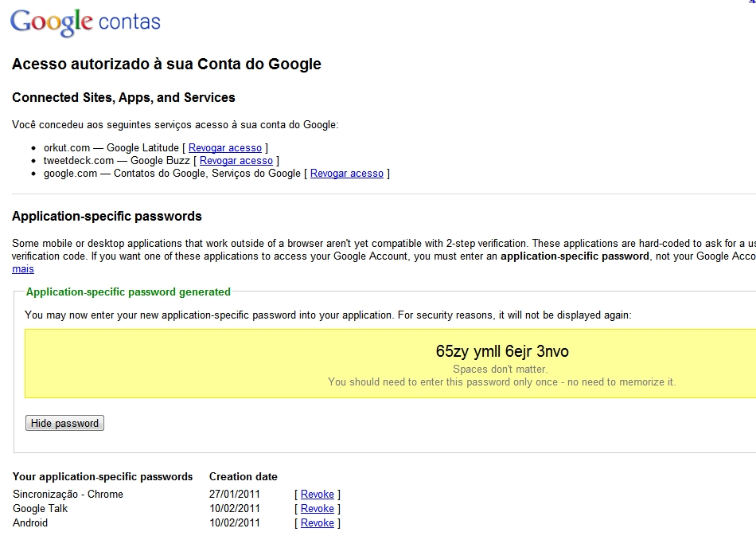Image resolution: width=756 pixels, height=536 pixels.
Task: Revoke tweetdeck.com access to Google Buzz
Action: tap(236, 160)
